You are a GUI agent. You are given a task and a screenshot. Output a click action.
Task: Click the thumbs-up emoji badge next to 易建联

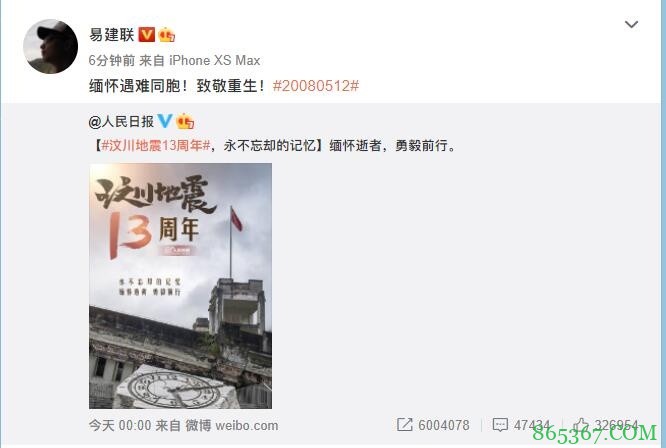pyautogui.click(x=166, y=35)
